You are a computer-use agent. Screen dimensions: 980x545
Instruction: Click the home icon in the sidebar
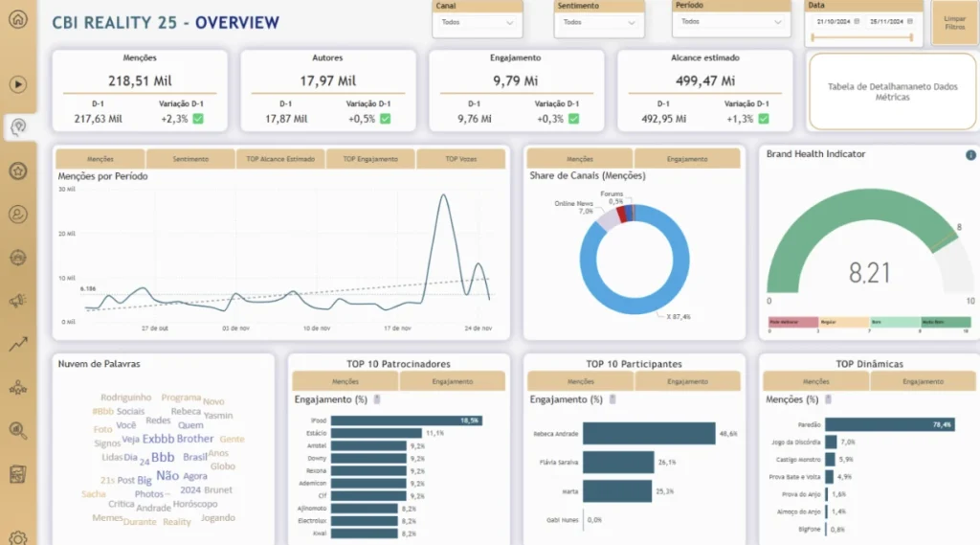[x=18, y=20]
